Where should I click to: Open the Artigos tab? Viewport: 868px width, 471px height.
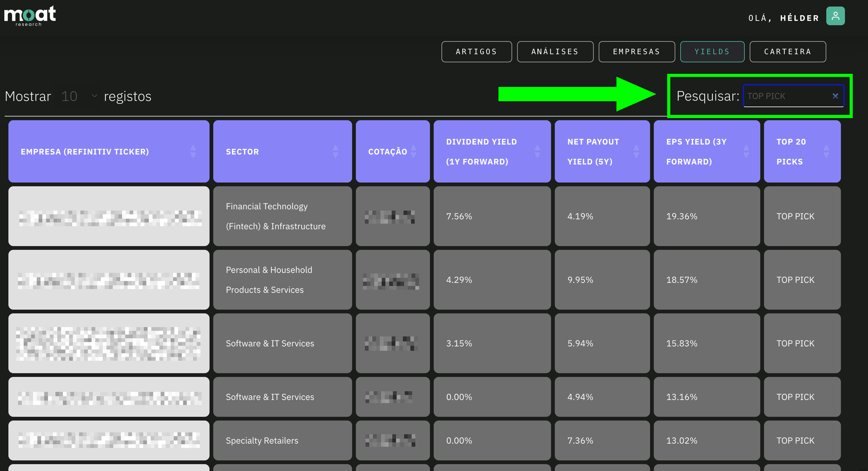click(476, 52)
